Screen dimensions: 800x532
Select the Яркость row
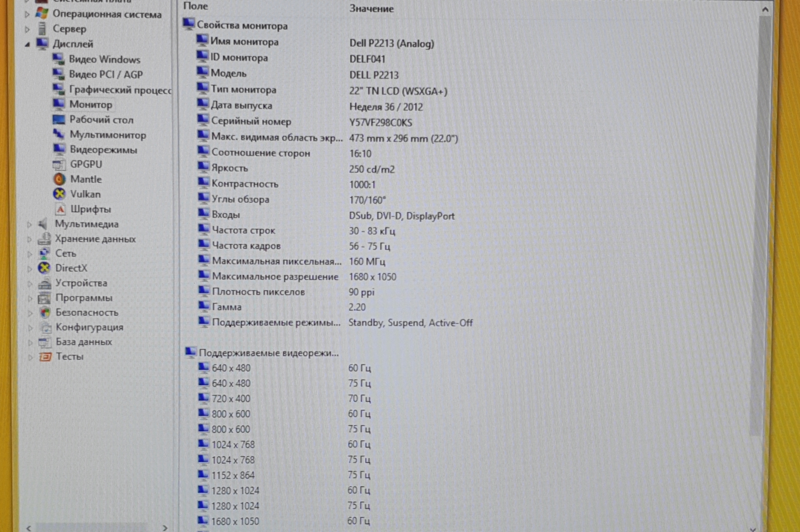pyautogui.click(x=297, y=168)
